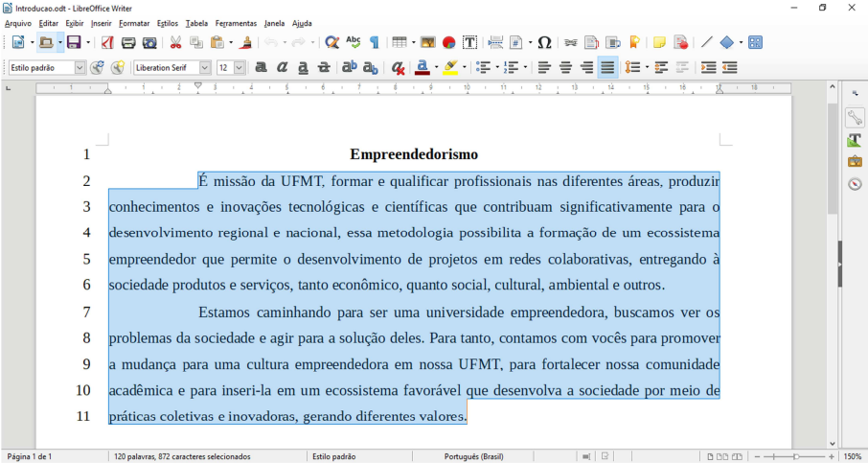Insert a footnote

592,42
